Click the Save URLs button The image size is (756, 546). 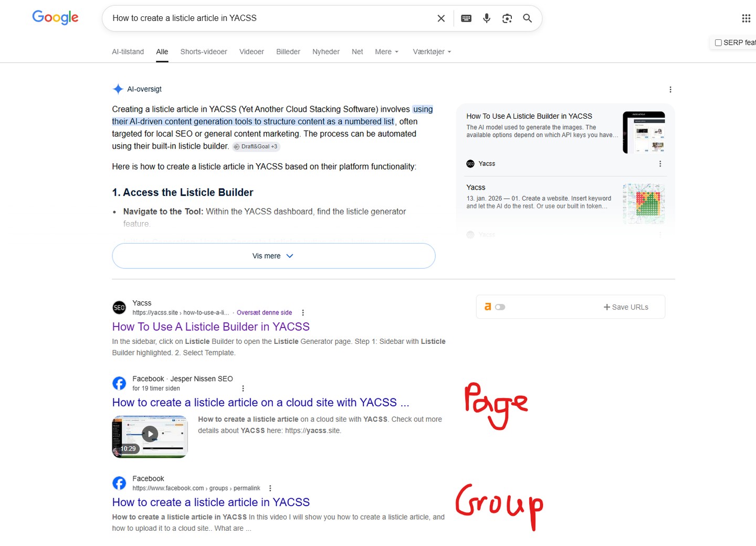point(626,307)
